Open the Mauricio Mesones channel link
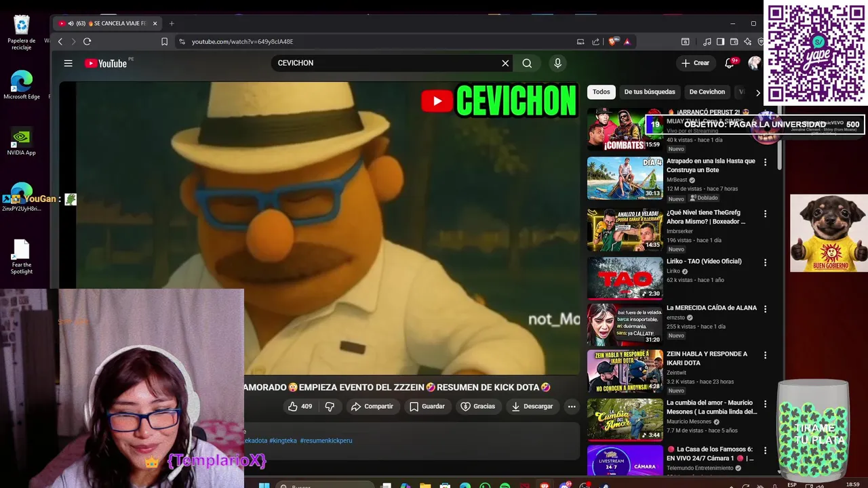Image resolution: width=868 pixels, height=488 pixels. tap(689, 422)
